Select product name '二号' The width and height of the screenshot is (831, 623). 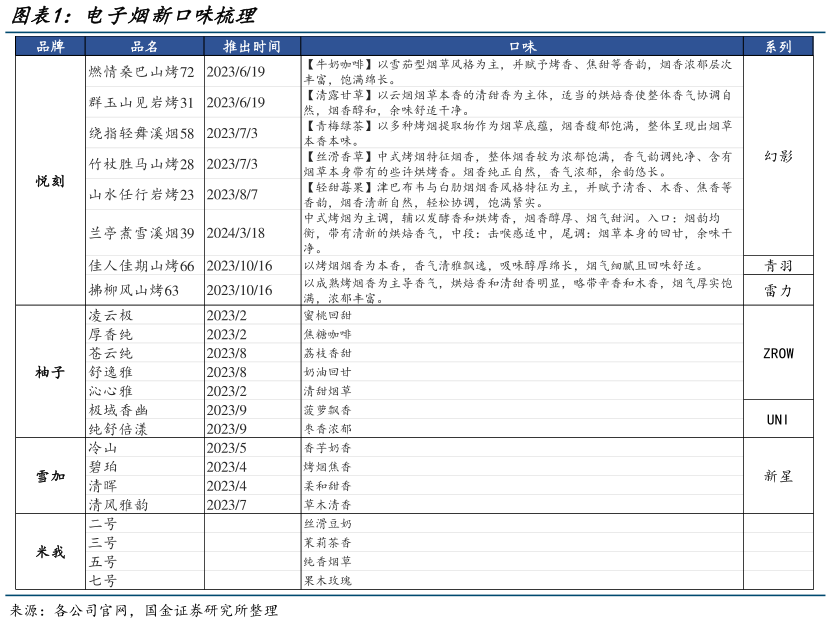[103, 523]
